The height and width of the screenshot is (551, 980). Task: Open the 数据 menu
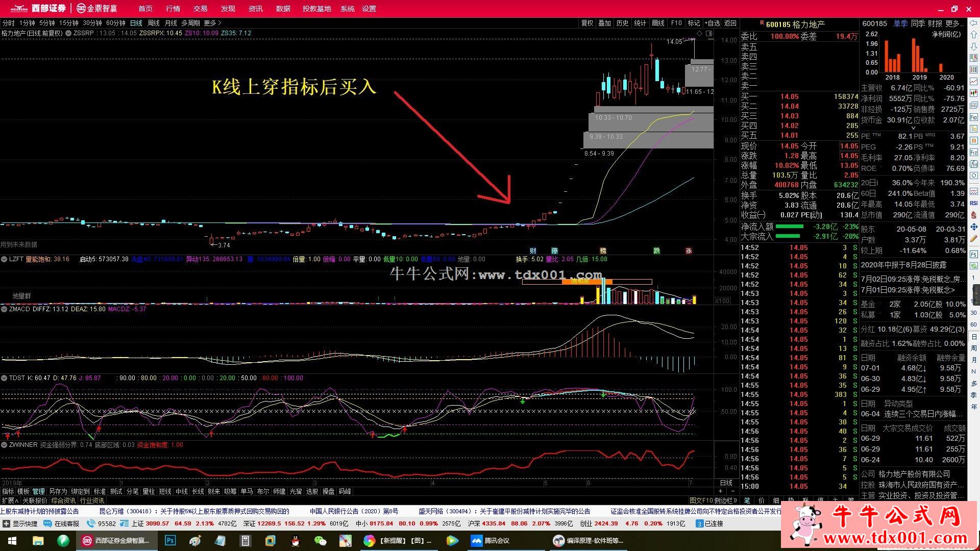(283, 9)
